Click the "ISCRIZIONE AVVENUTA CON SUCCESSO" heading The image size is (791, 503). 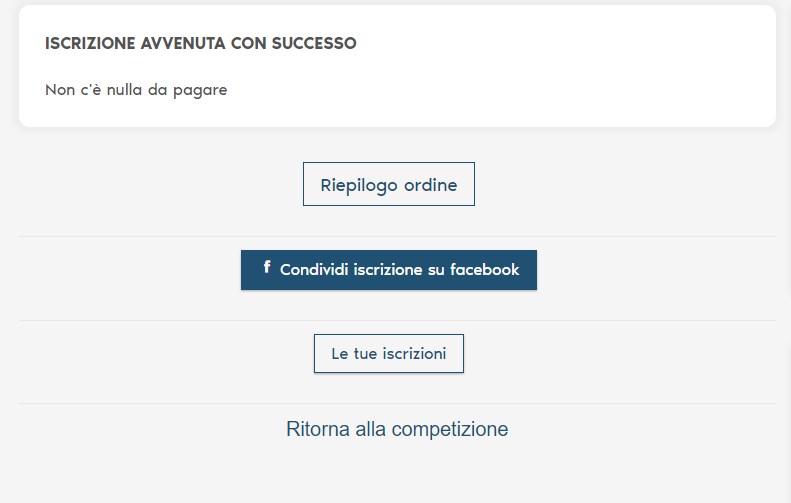click(x=201, y=44)
